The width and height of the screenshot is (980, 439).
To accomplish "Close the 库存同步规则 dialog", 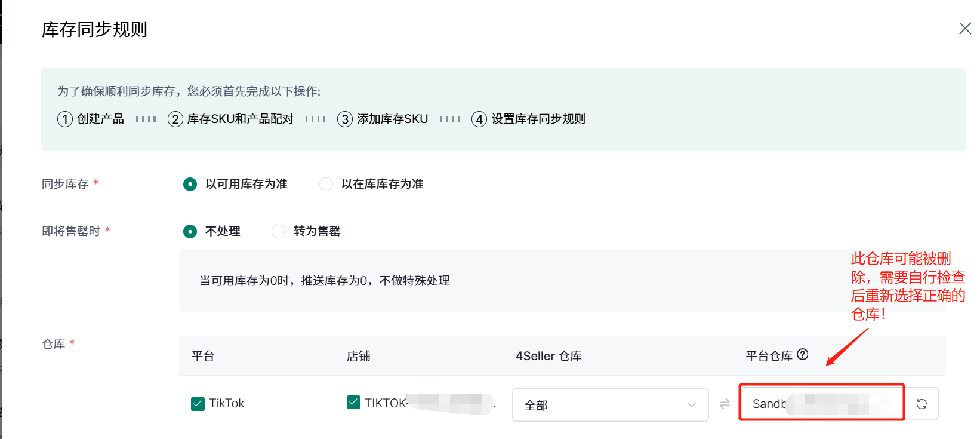I will coord(964,29).
